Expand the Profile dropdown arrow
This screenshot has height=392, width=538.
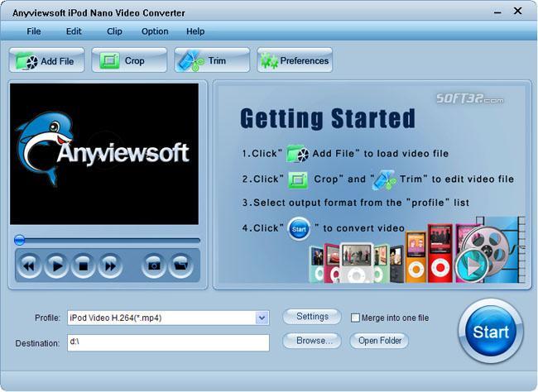tap(262, 318)
